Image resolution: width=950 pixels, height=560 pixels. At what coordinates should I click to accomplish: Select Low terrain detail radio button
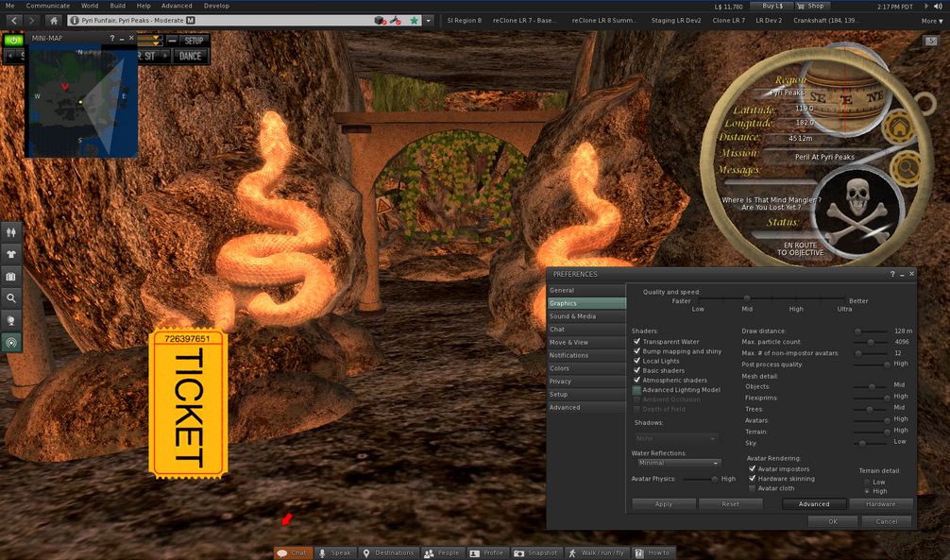pos(867,482)
